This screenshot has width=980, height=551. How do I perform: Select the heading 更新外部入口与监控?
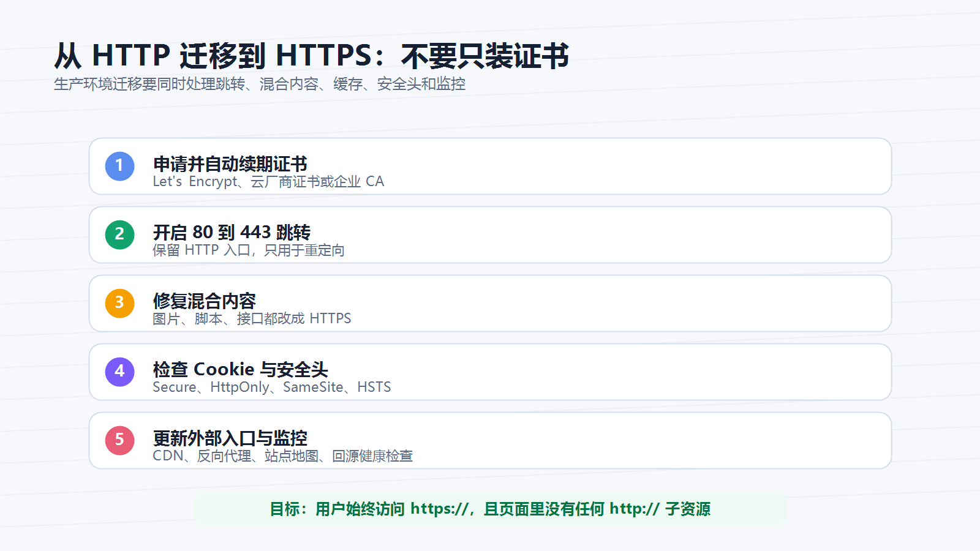(230, 438)
